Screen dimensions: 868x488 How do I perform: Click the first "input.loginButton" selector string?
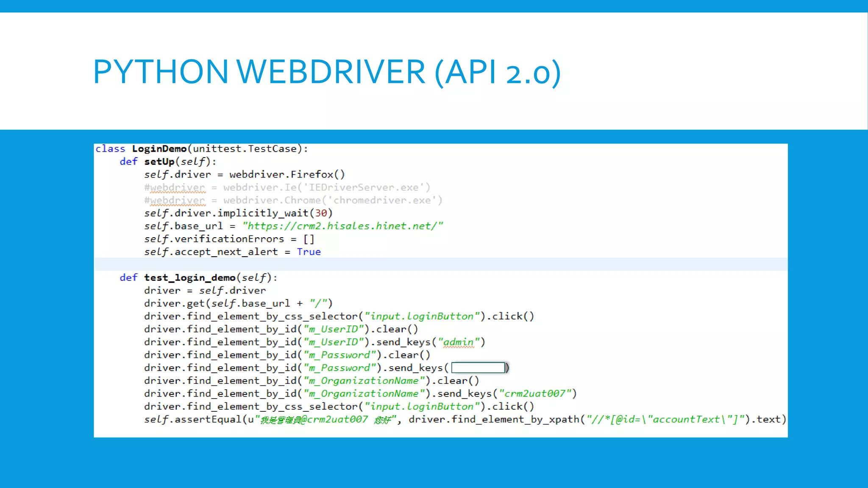422,316
